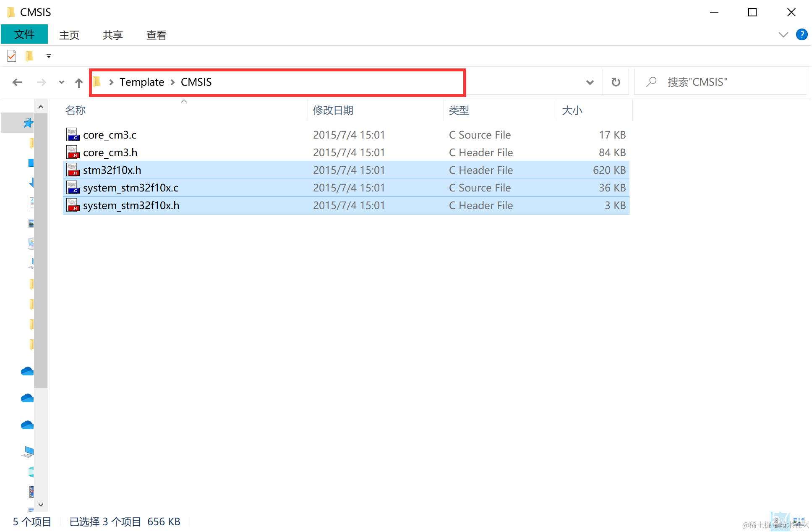Click Template in the address breadcrumb
This screenshot has width=812, height=532.
(141, 82)
